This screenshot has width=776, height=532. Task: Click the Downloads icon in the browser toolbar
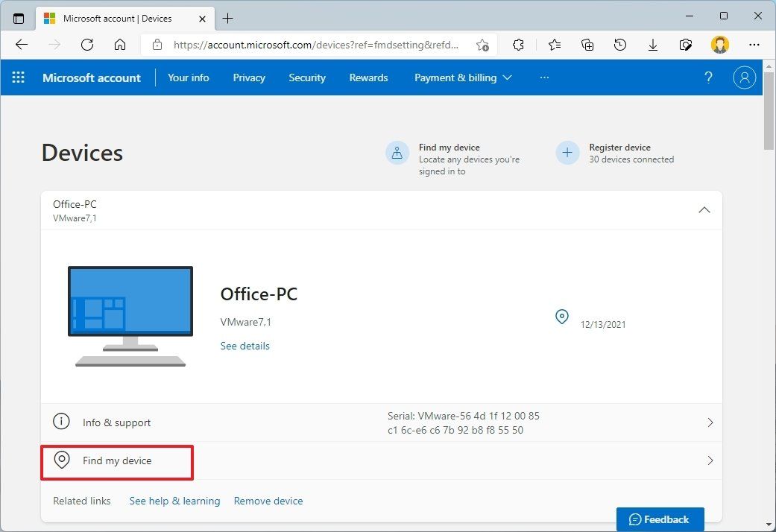[x=652, y=45]
